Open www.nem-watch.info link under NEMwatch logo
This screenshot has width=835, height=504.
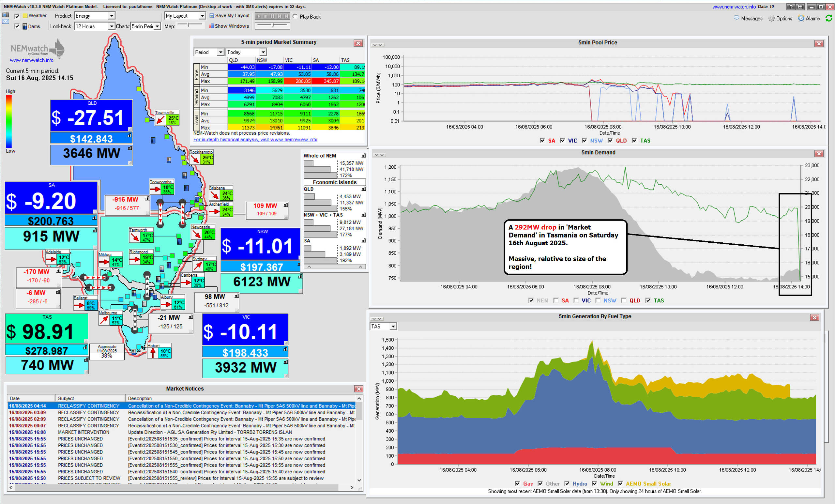pyautogui.click(x=32, y=60)
